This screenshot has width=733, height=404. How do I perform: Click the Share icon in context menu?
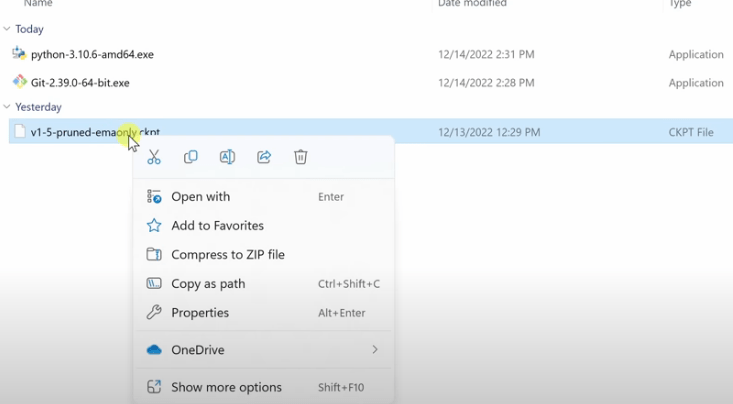(264, 157)
